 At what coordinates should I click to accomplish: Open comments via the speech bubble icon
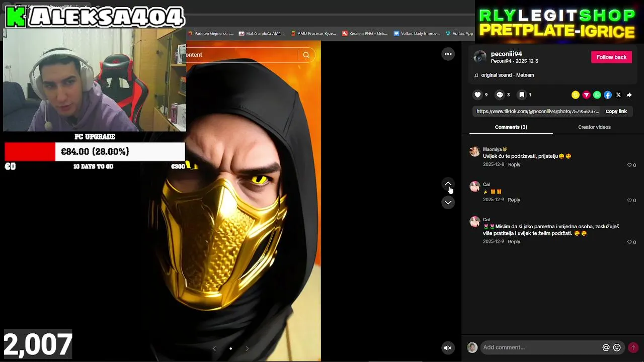pyautogui.click(x=500, y=95)
